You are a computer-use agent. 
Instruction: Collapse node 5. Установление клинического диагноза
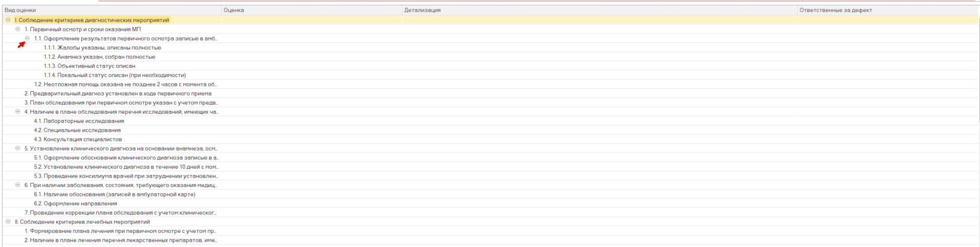18,149
